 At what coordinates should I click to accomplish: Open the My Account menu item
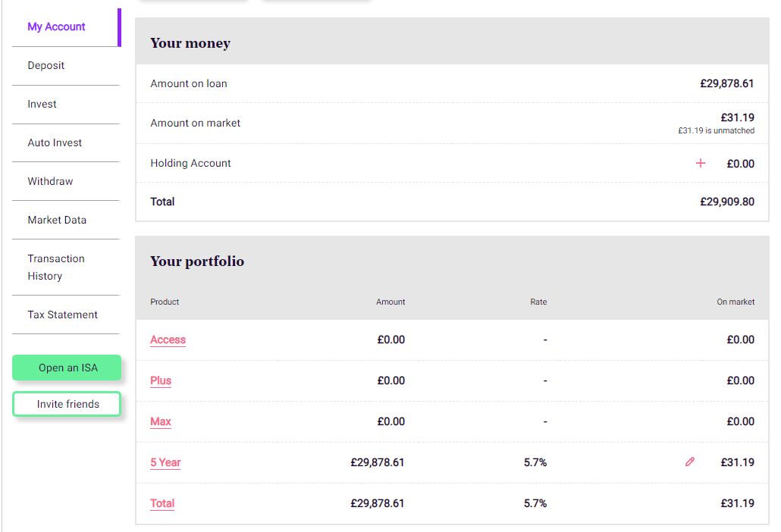pos(56,27)
